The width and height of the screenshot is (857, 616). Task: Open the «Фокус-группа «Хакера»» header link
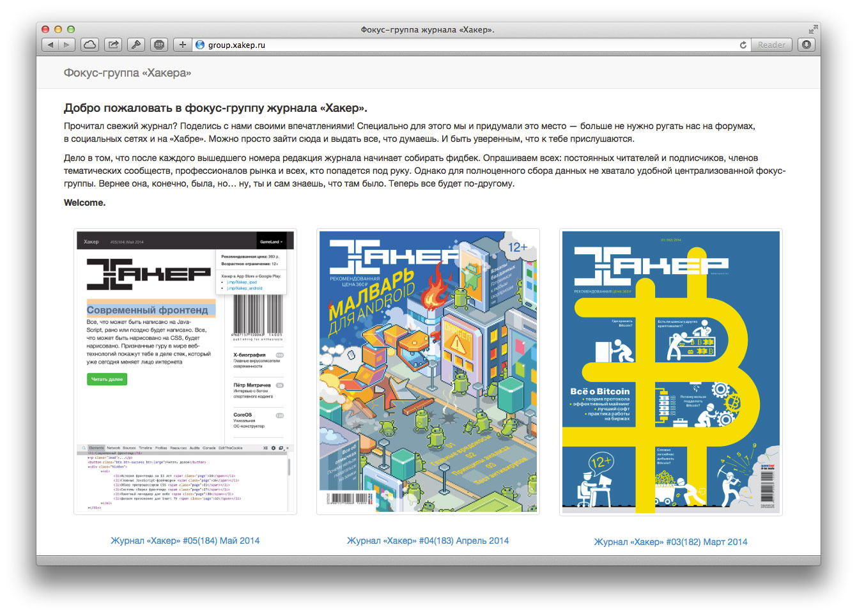click(x=127, y=73)
